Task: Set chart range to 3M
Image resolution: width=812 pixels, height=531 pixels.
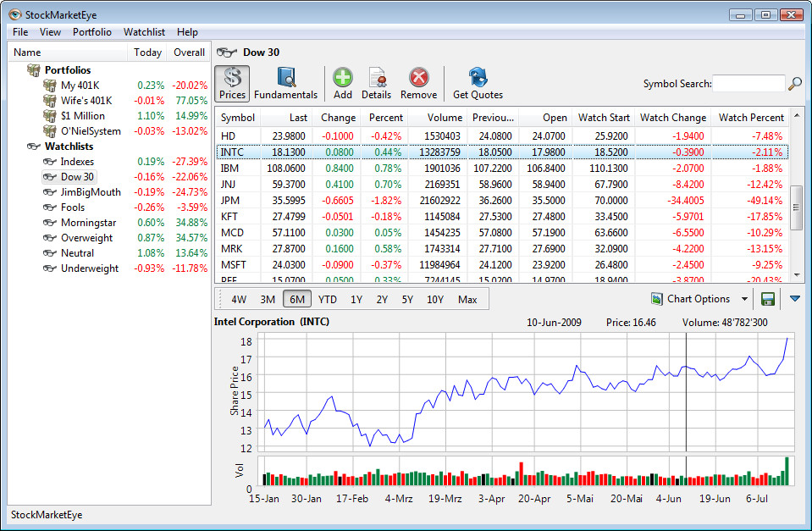Action: point(268,300)
